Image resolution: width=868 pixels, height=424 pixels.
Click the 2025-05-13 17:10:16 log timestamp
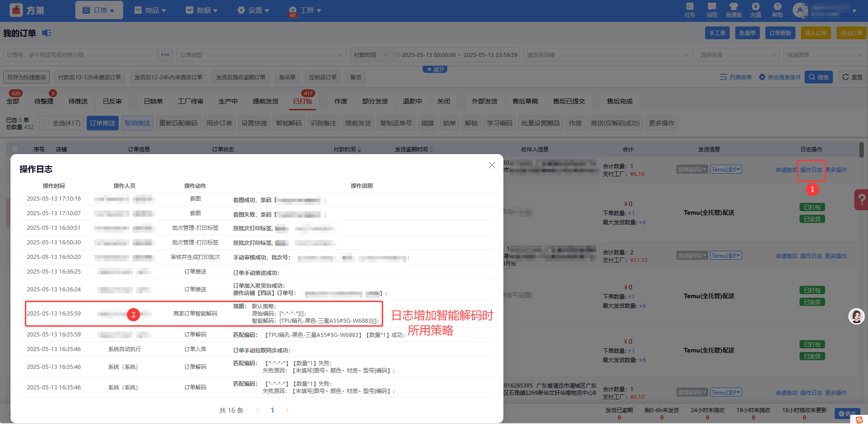pyautogui.click(x=54, y=199)
